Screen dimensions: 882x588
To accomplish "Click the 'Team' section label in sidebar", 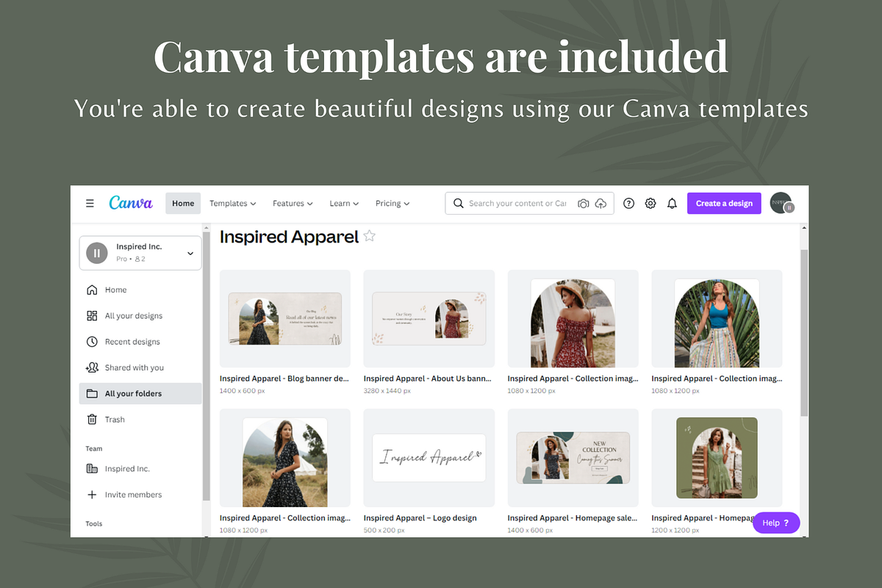I will pyautogui.click(x=94, y=448).
